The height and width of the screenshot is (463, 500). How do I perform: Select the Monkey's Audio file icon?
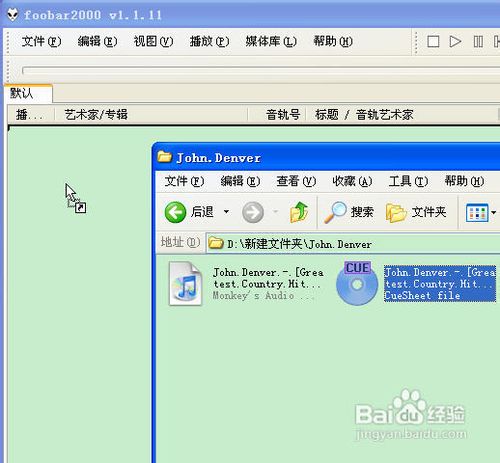click(x=185, y=284)
